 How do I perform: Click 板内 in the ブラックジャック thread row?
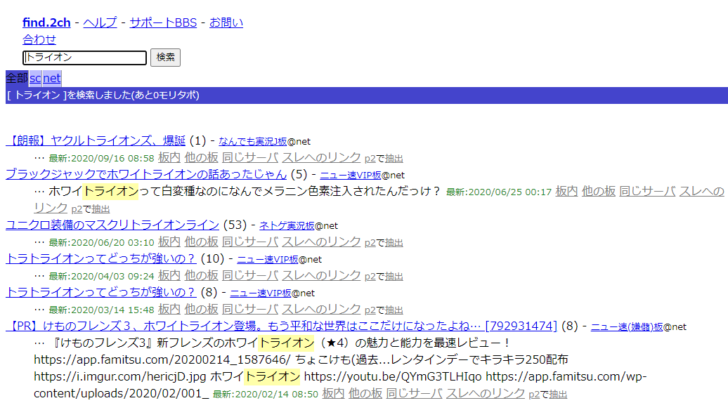click(x=566, y=191)
